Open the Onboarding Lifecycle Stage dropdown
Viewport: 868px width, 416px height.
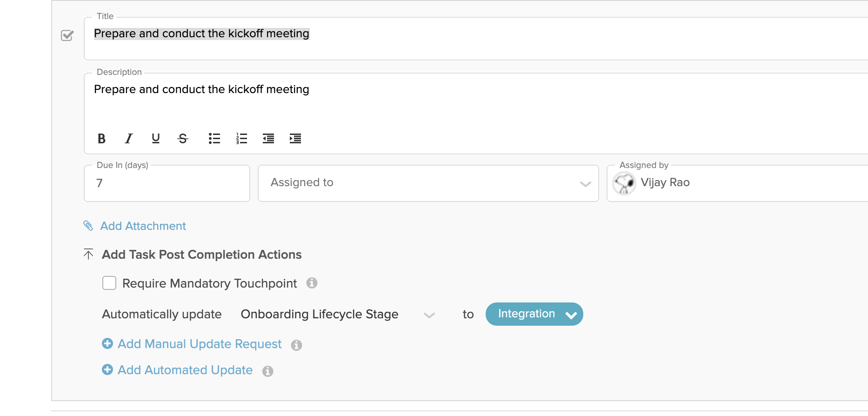[x=338, y=315]
